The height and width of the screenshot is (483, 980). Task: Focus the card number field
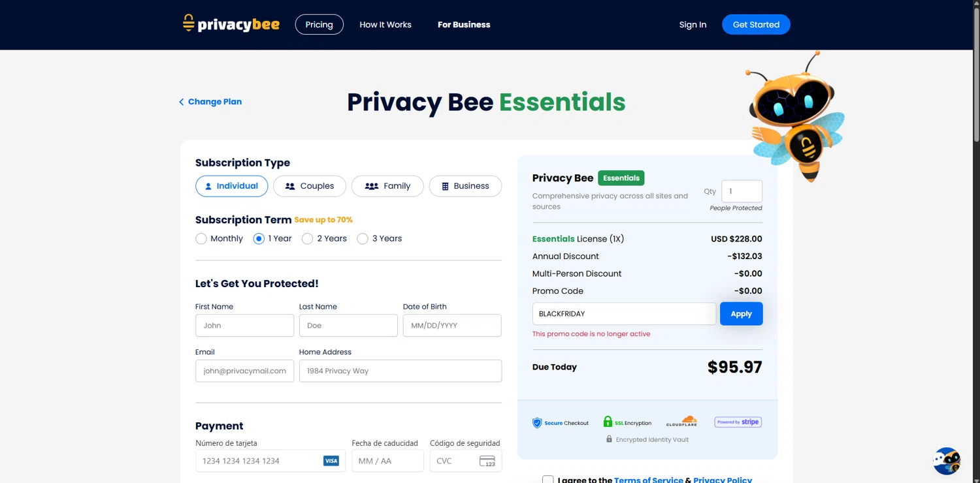point(270,461)
